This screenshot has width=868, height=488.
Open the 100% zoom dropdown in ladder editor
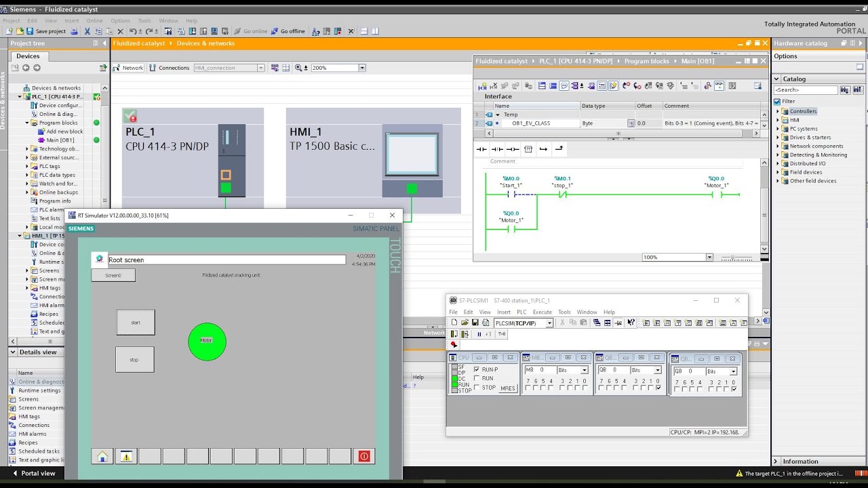pyautogui.click(x=709, y=258)
